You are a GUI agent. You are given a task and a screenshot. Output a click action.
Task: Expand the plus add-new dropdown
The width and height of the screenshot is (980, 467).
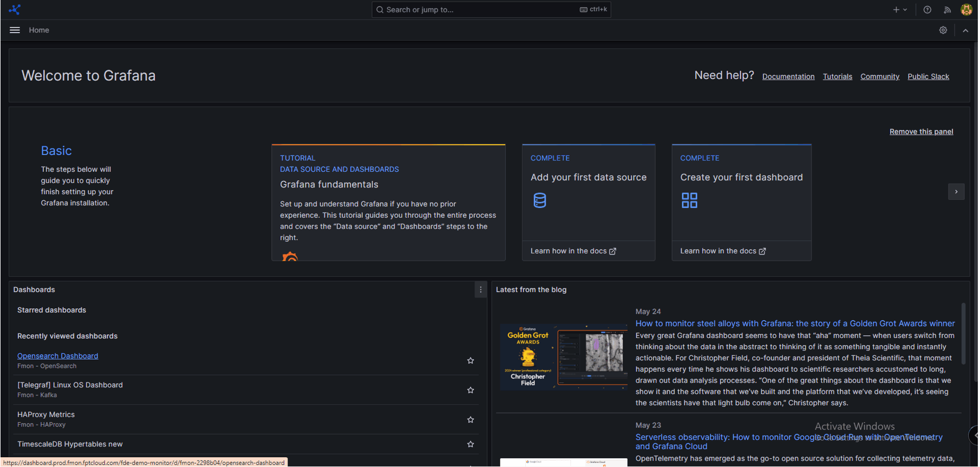pos(899,10)
